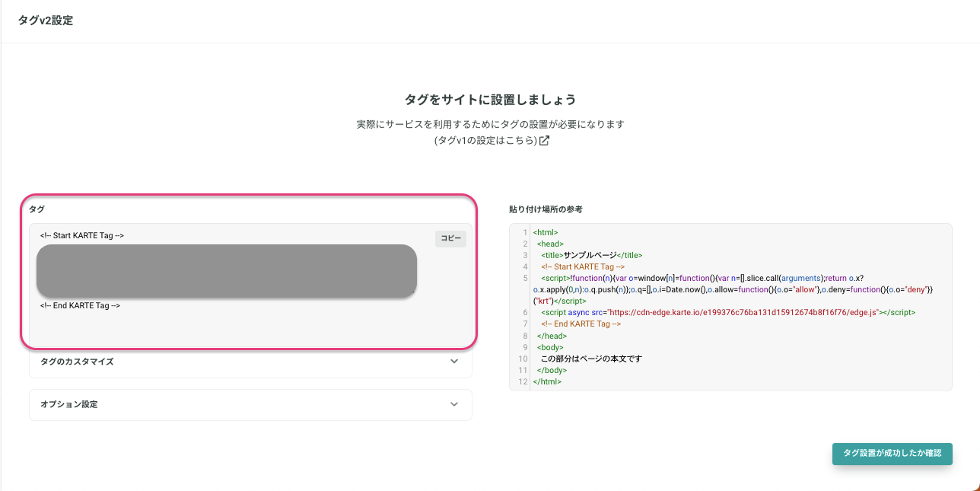This screenshot has width=980, height=491.
Task: Click the 貼り付け場所の参考 label
Action: click(546, 209)
